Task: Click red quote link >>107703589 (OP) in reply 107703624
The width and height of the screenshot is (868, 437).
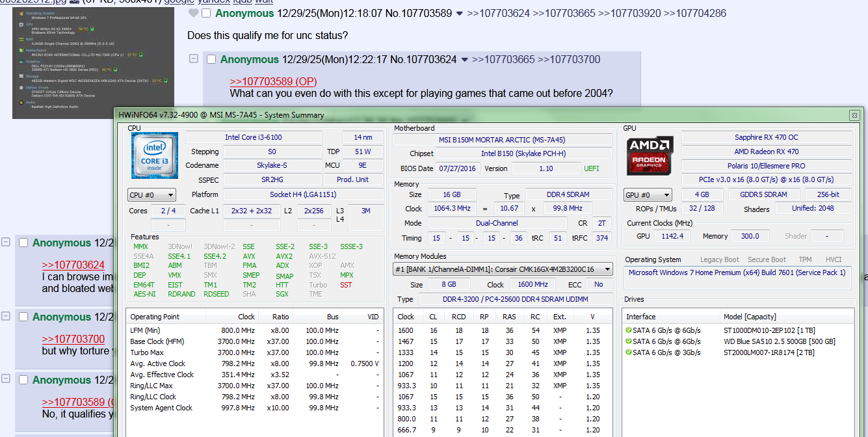Action: click(273, 81)
